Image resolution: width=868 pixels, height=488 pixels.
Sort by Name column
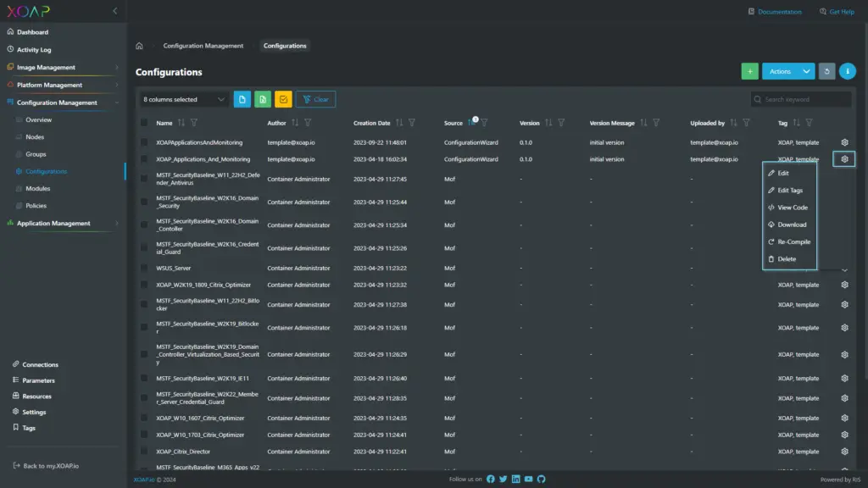[x=181, y=123]
